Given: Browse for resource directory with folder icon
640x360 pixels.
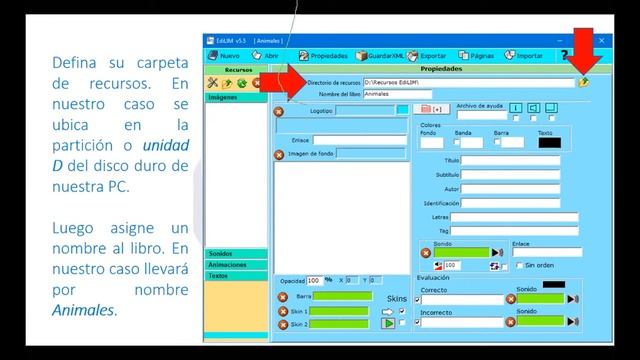Looking at the screenshot, I should point(584,82).
